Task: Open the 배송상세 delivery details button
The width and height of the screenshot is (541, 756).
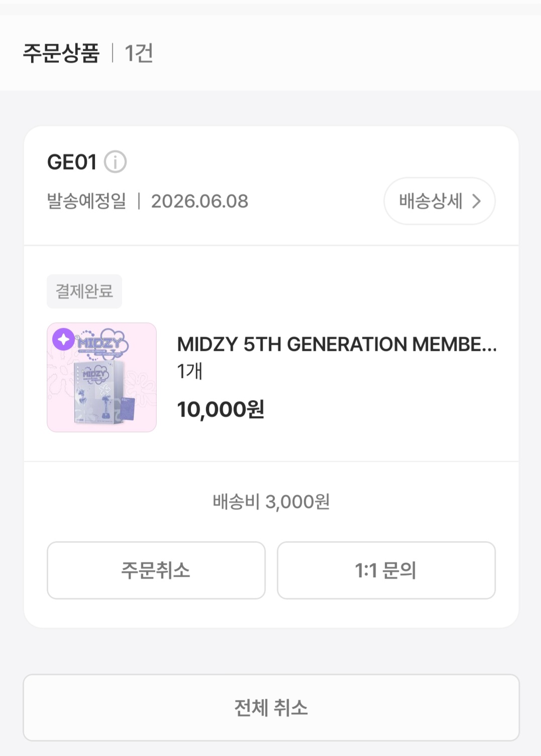Action: (439, 201)
